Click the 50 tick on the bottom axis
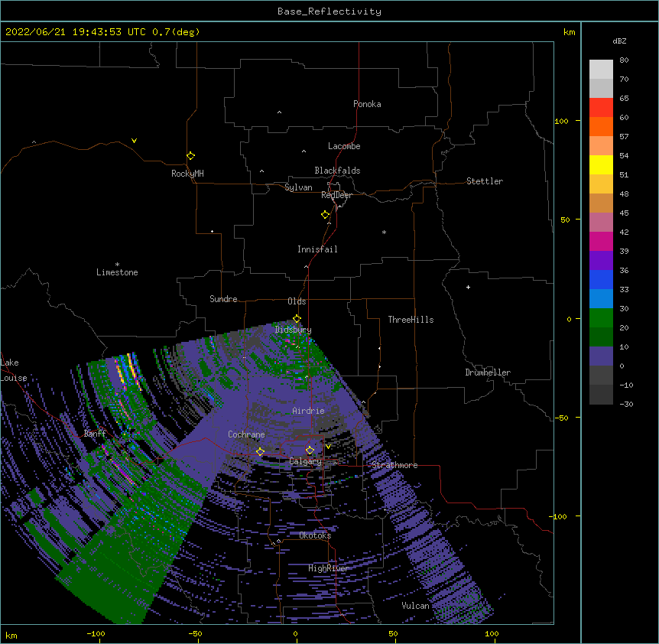659x644 pixels. pyautogui.click(x=393, y=633)
